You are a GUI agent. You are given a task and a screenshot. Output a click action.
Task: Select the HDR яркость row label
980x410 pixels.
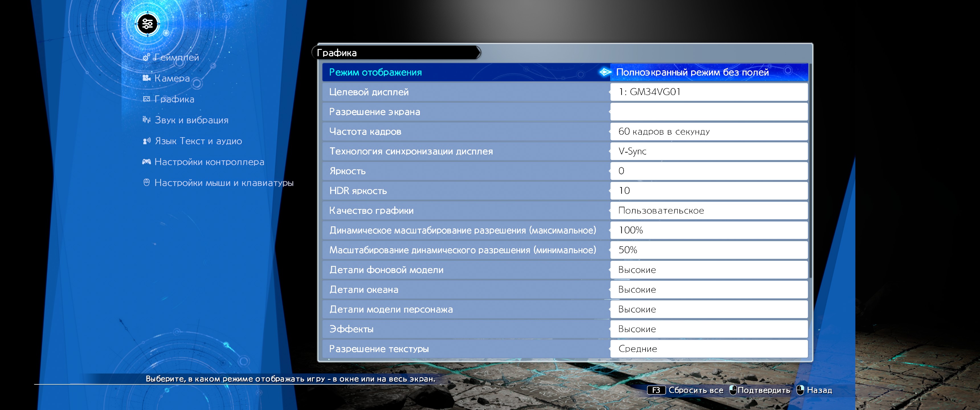coord(358,191)
